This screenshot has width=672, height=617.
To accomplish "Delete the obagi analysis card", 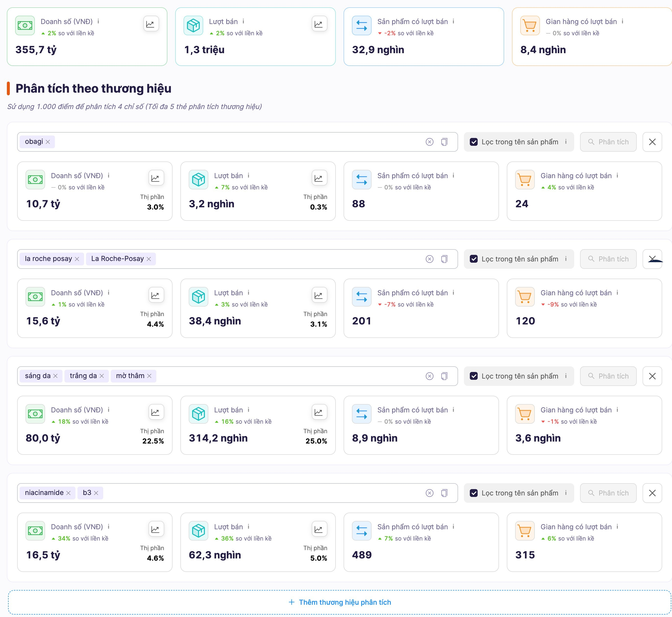I will [x=652, y=142].
